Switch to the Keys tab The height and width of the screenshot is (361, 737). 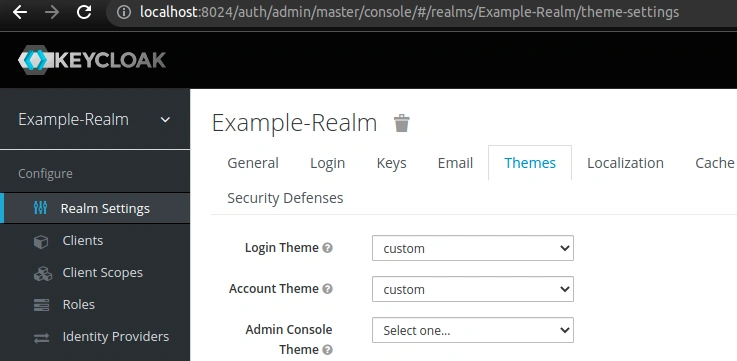pyautogui.click(x=392, y=163)
